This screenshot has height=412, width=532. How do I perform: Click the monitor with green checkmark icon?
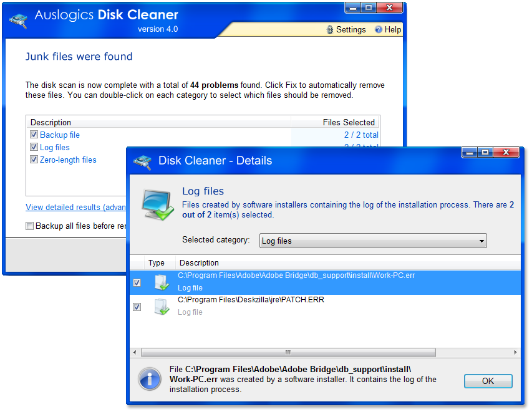pos(158,205)
